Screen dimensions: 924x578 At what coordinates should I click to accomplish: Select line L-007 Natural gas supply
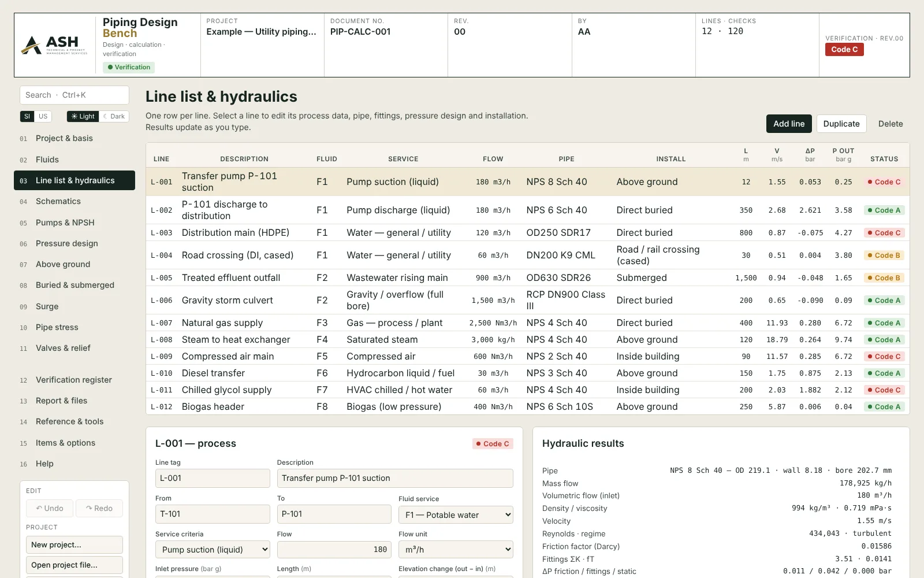(528, 323)
